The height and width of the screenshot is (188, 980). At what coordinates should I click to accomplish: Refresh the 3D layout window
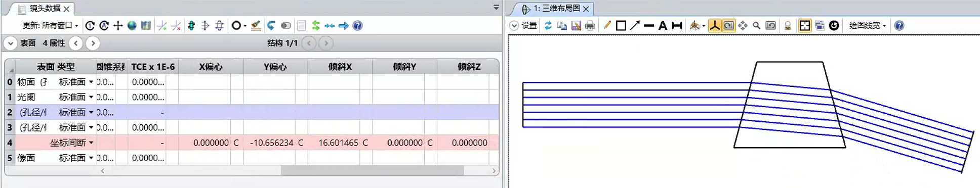[x=548, y=25]
